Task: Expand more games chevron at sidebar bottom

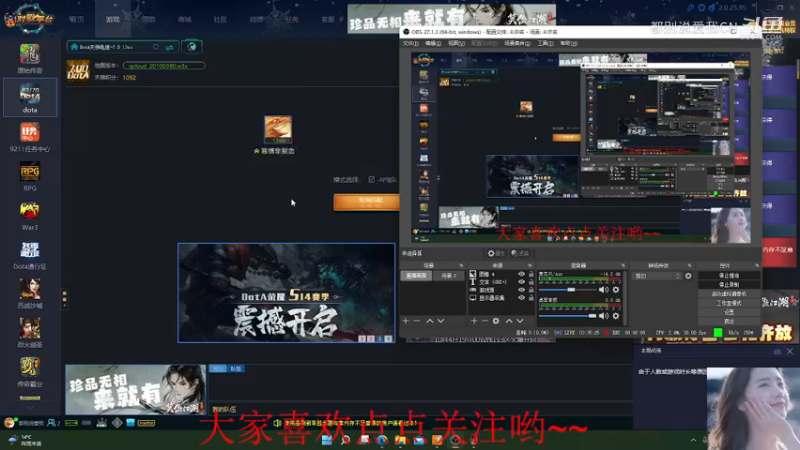Action: [30, 408]
